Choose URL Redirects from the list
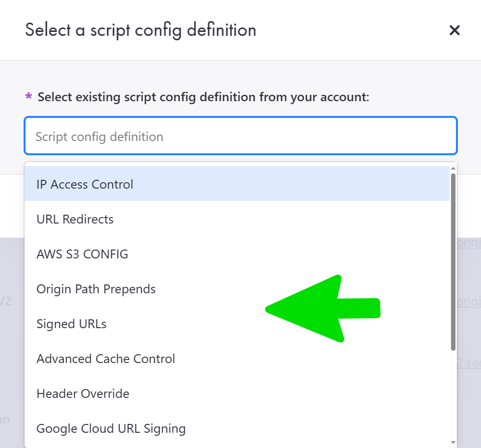Viewport: 481px width, 448px height. pyautogui.click(x=75, y=219)
